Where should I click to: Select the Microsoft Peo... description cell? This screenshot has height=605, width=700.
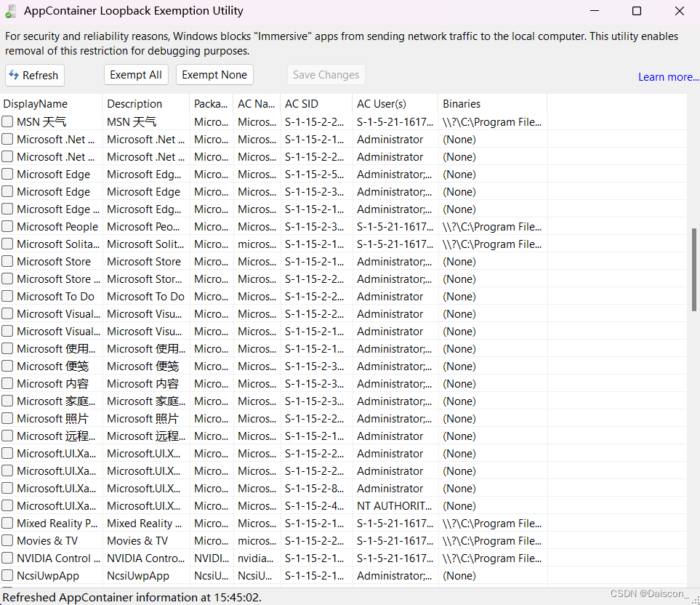point(145,227)
